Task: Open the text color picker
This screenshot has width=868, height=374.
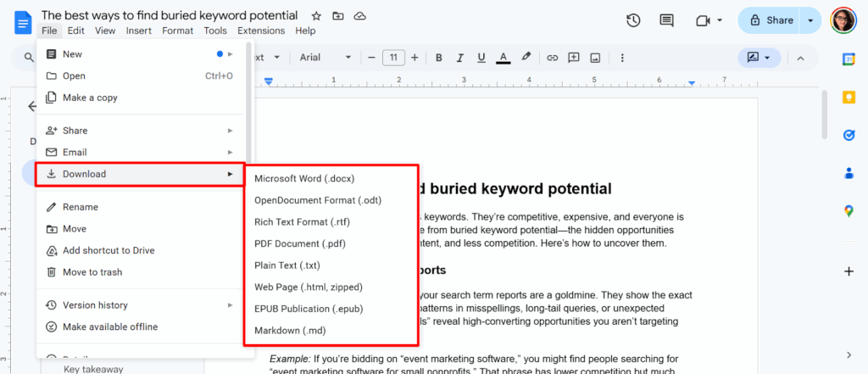Action: 504,58
